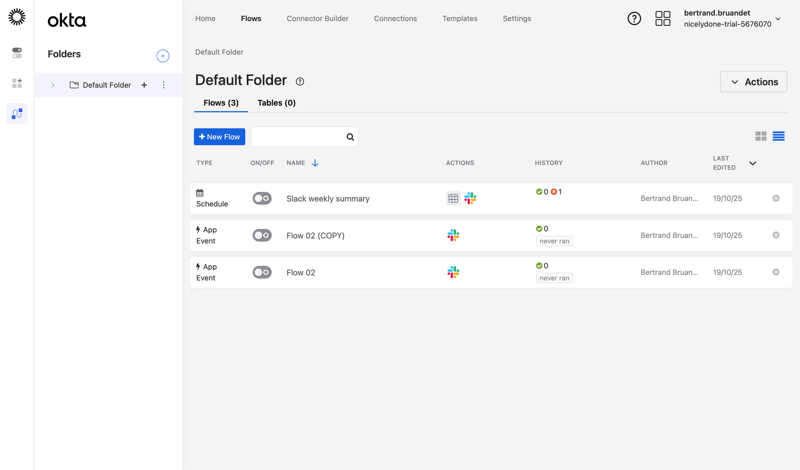Switch to list view
This screenshot has height=470, width=800.
pos(779,136)
